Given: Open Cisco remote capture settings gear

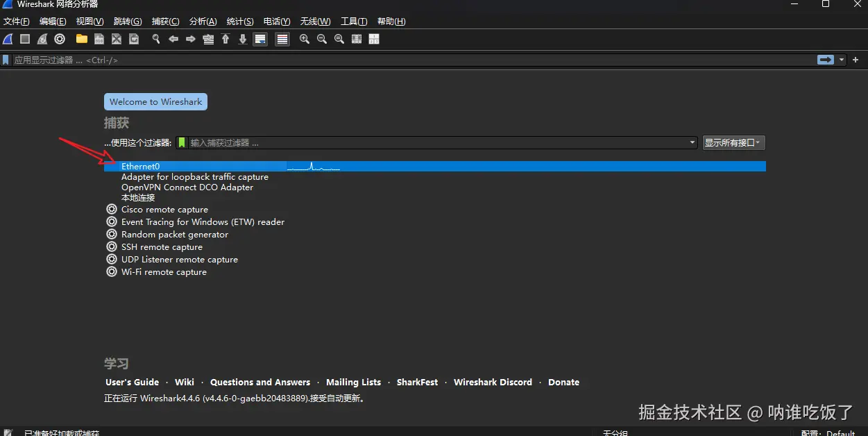Looking at the screenshot, I should [112, 210].
